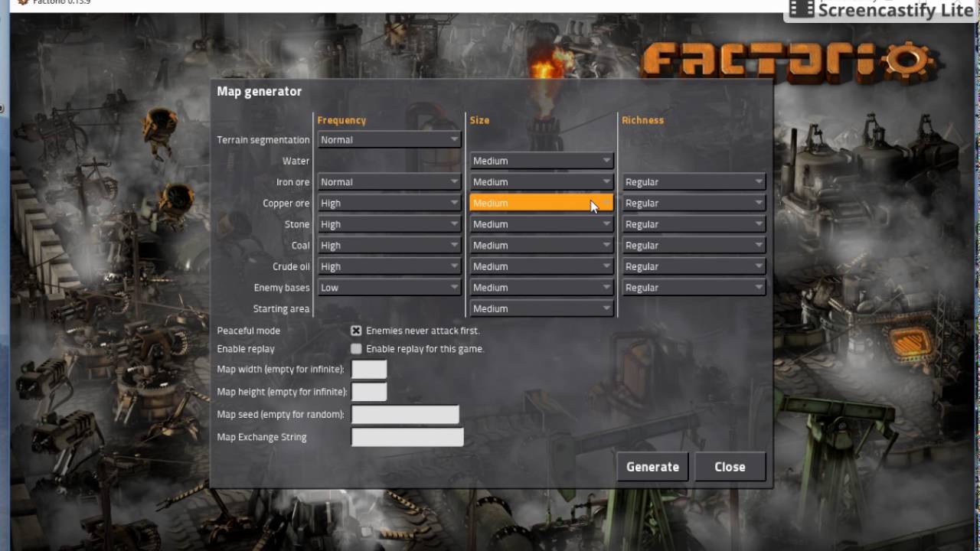The width and height of the screenshot is (980, 551).
Task: Open Enemy bases richness dropdown
Action: pos(694,288)
